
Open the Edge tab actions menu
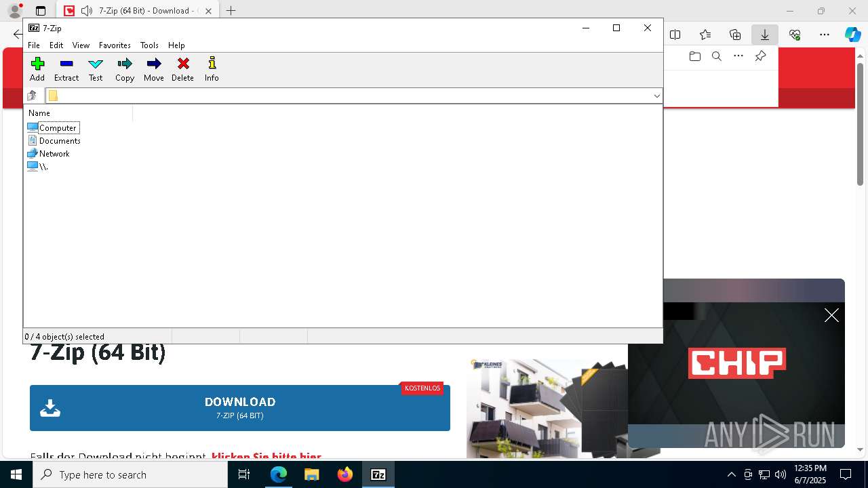pyautogui.click(x=41, y=11)
